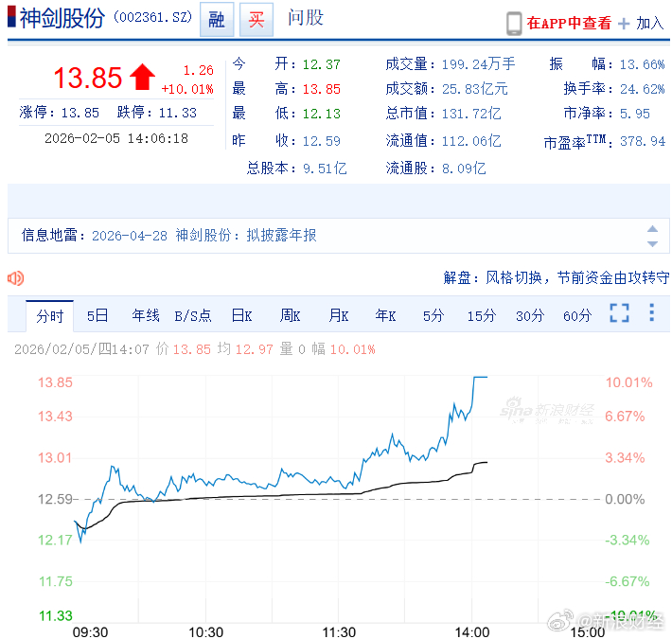
Task: Switch to the 5分 chart tab
Action: click(433, 316)
